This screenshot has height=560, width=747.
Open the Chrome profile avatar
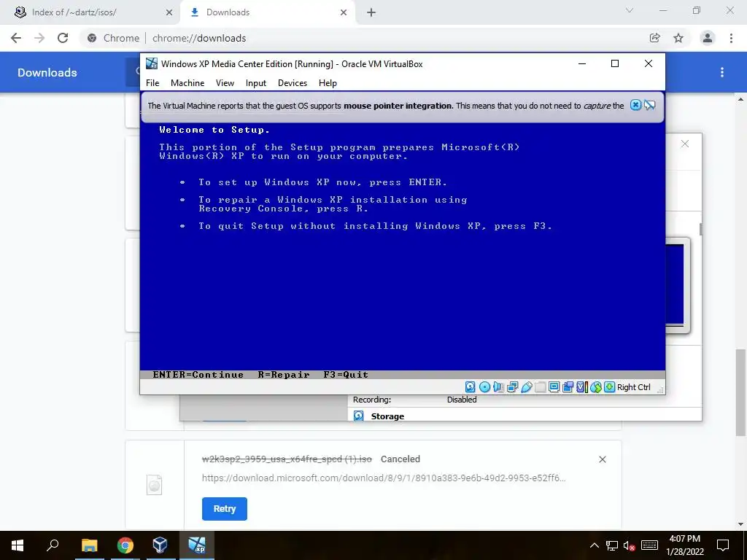(x=708, y=38)
